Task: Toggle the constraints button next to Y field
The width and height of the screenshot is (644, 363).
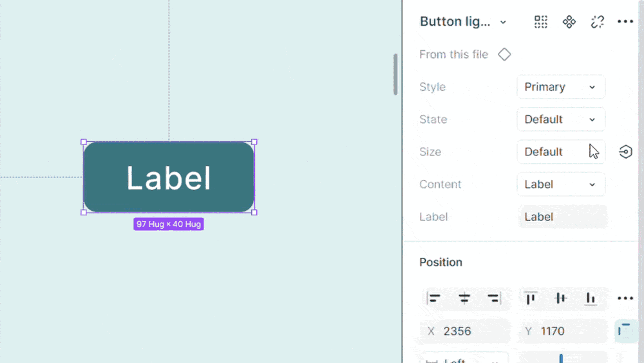Action: coord(625,331)
